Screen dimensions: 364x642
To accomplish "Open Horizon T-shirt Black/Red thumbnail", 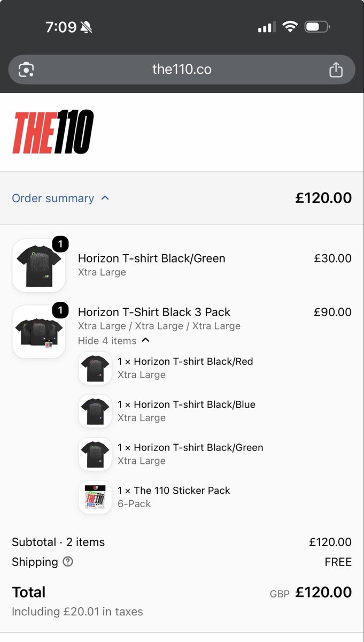I will (x=95, y=368).
